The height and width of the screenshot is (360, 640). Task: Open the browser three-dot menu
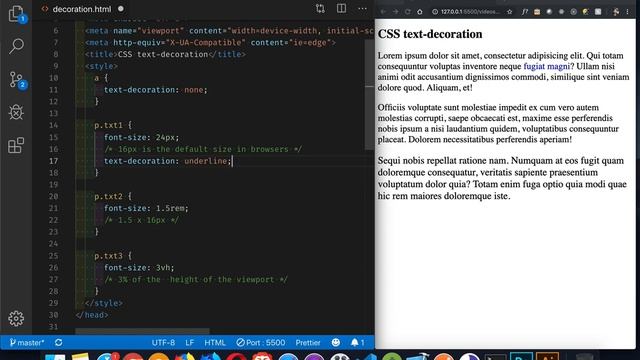coord(628,12)
